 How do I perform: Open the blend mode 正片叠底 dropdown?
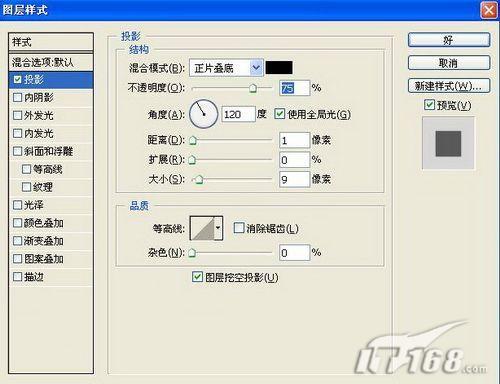pos(226,68)
